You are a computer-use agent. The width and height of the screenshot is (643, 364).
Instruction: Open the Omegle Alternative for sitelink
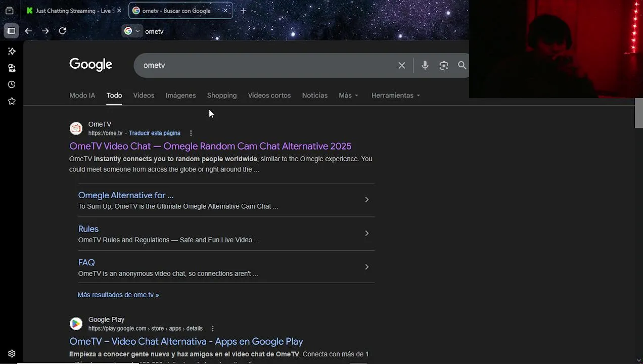click(x=126, y=195)
